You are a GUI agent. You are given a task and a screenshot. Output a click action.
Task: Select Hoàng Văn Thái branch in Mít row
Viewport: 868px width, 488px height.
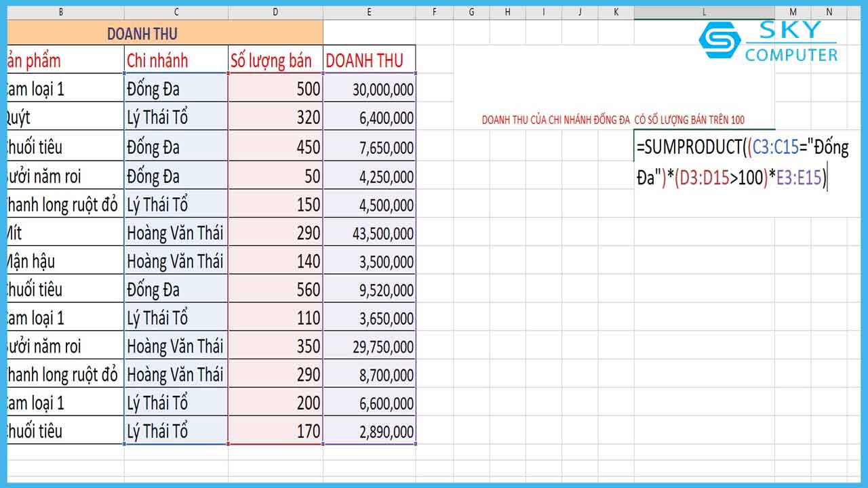(176, 232)
